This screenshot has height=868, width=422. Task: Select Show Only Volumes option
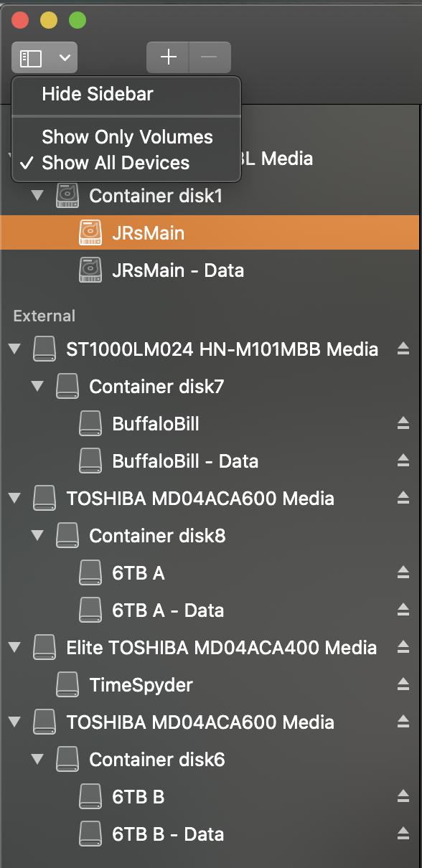coord(126,137)
